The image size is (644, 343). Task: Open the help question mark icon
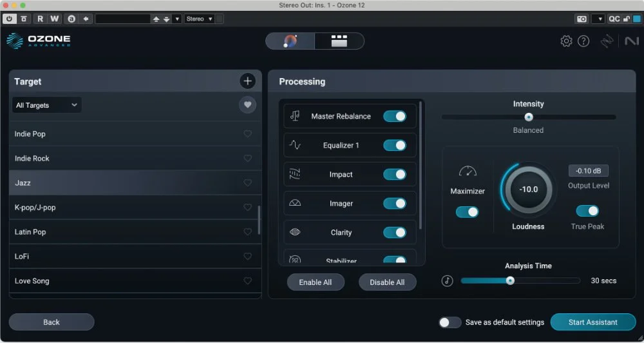coord(583,41)
